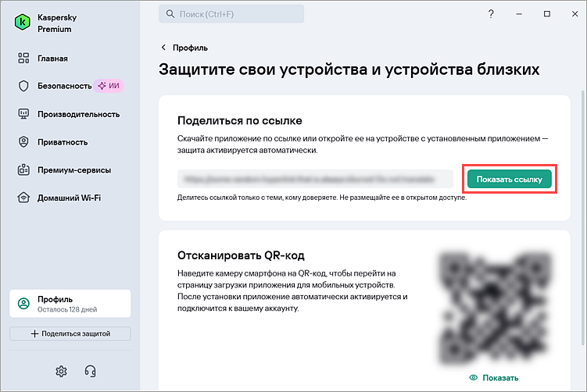
Task: Open the Безопасность section
Action: pos(64,86)
